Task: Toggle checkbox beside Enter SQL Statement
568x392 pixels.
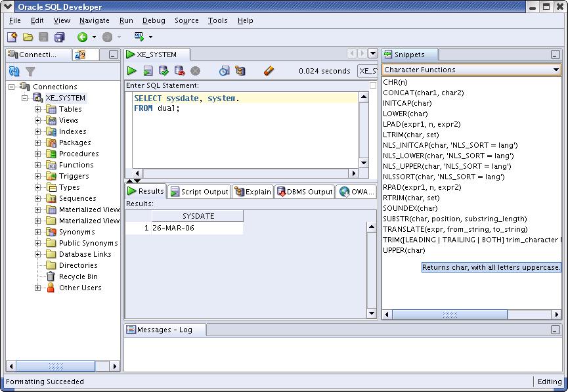Action: [x=373, y=85]
